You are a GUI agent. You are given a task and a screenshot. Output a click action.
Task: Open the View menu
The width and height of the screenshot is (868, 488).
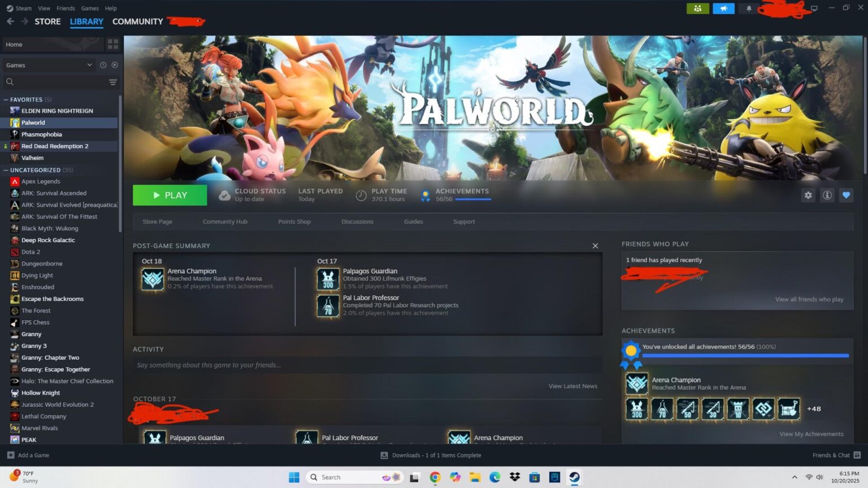coord(44,8)
